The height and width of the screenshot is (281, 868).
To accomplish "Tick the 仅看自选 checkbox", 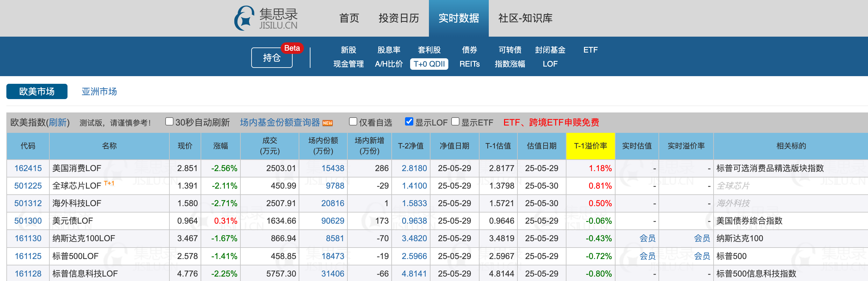I will [x=353, y=121].
